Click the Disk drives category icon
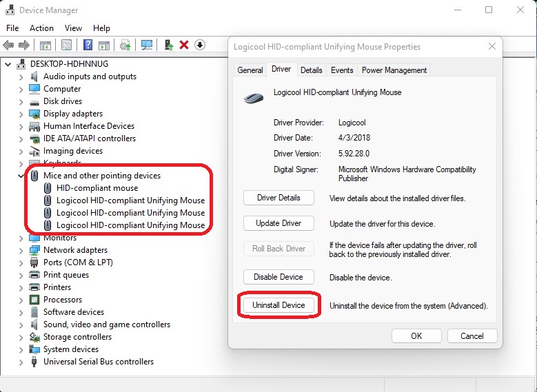This screenshot has height=392, width=537. [x=34, y=103]
